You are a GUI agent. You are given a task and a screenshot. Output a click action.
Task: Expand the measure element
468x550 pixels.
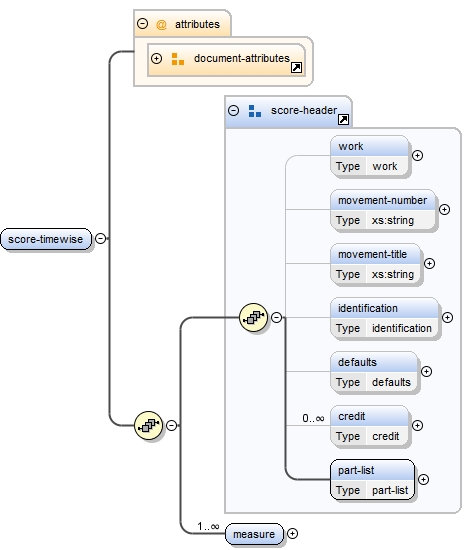click(292, 534)
